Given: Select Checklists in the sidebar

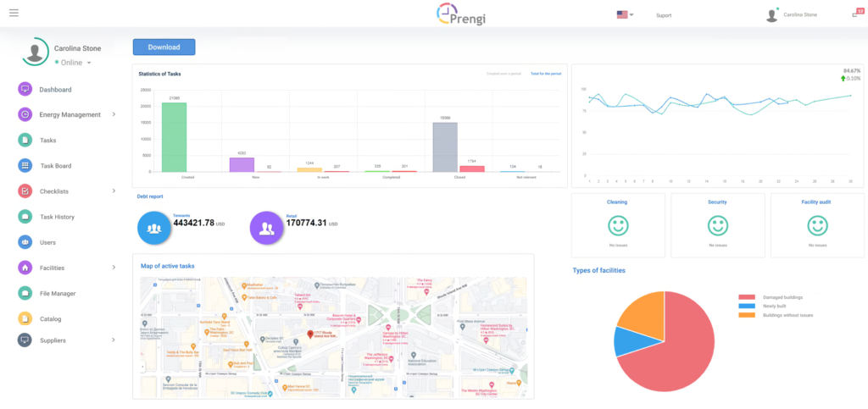Looking at the screenshot, I should 53,191.
